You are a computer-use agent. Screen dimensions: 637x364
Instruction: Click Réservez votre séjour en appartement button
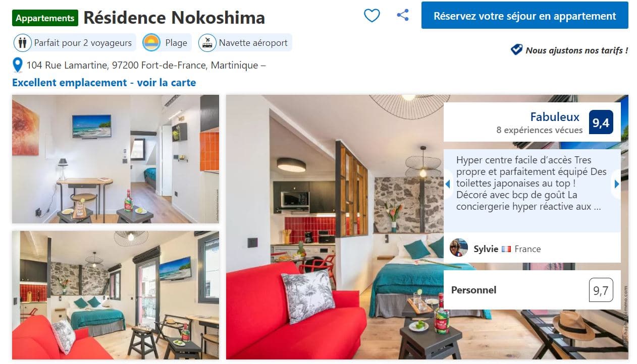pyautogui.click(x=524, y=16)
